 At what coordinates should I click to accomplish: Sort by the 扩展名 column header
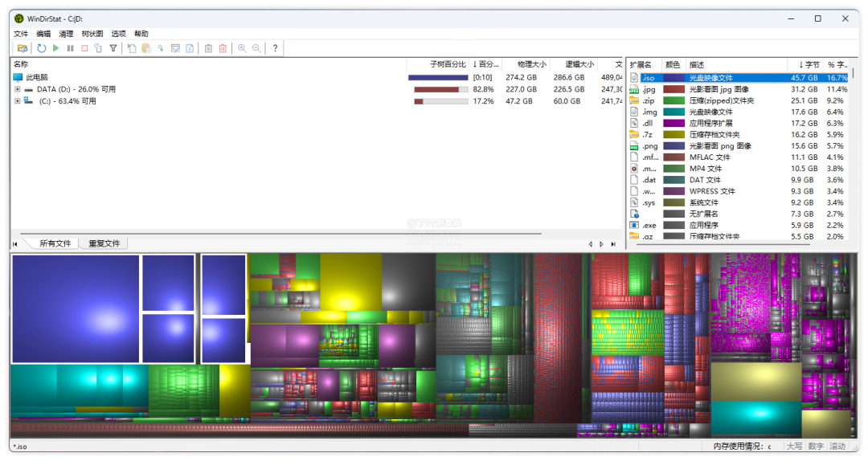click(x=645, y=65)
